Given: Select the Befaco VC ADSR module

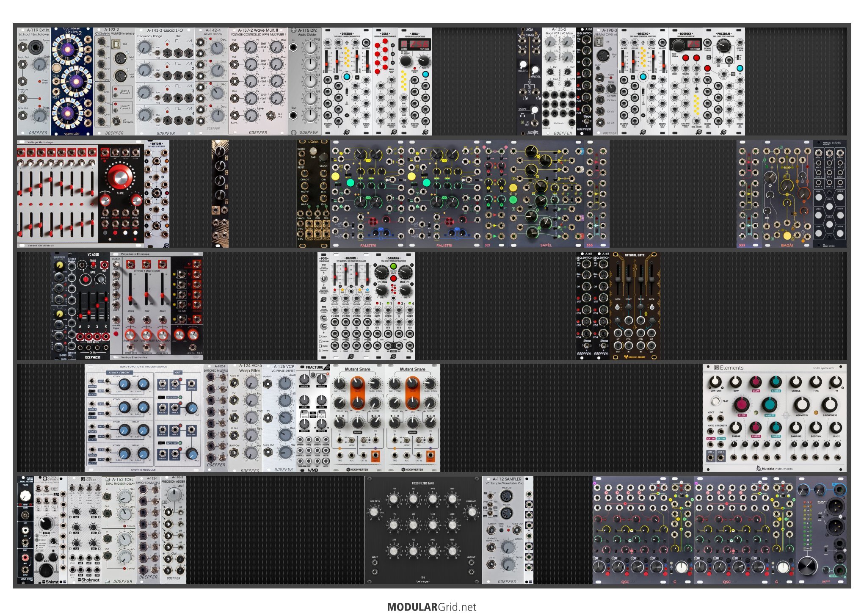Looking at the screenshot, I should (x=93, y=306).
